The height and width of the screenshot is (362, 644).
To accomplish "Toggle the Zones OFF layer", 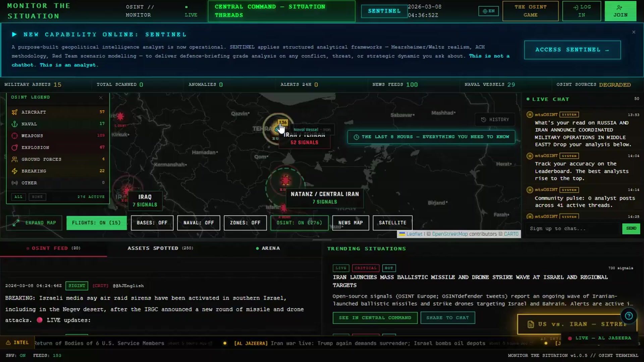I will tap(245, 223).
